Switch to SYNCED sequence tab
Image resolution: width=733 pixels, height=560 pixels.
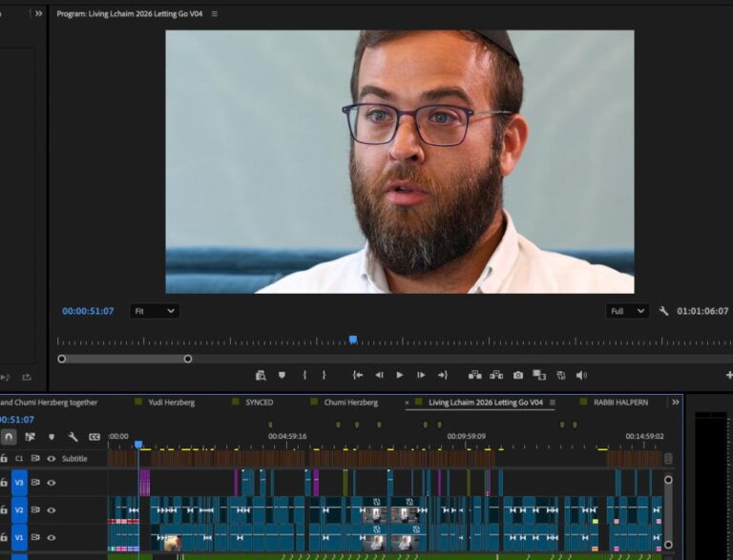[260, 403]
